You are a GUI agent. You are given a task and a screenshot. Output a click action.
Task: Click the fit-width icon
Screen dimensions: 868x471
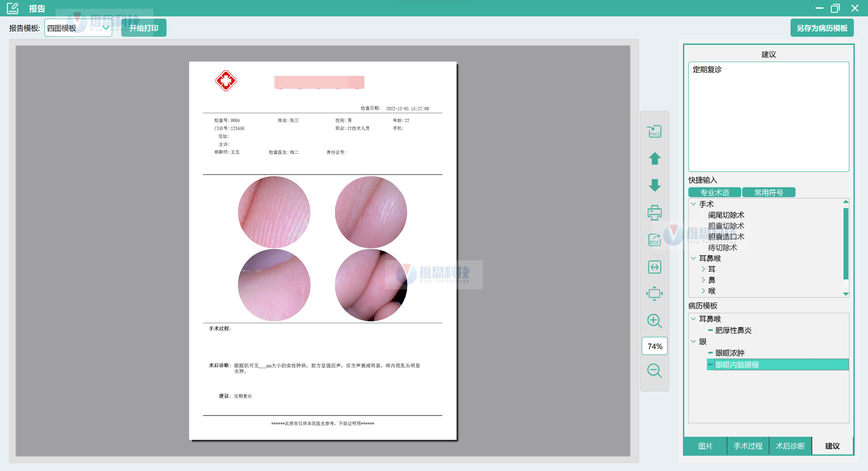coord(654,267)
